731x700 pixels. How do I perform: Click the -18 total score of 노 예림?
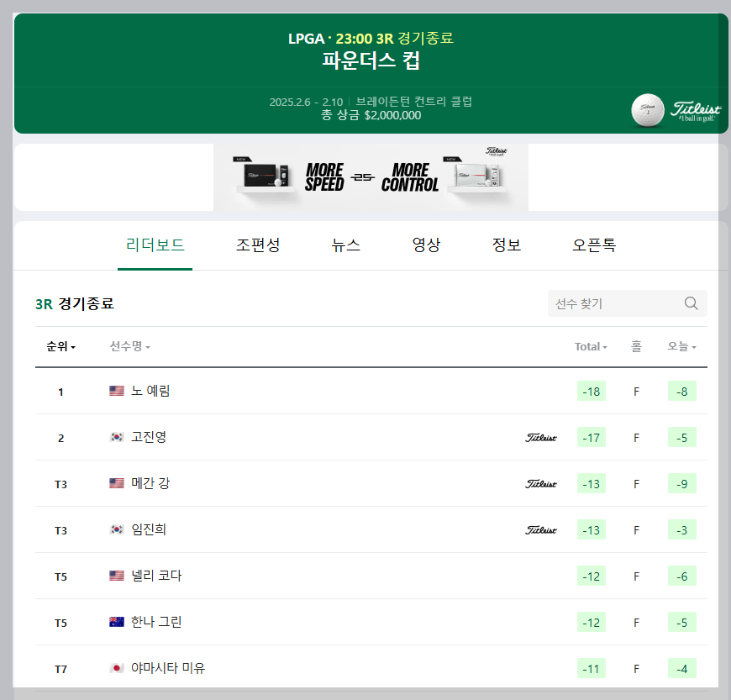pyautogui.click(x=592, y=392)
